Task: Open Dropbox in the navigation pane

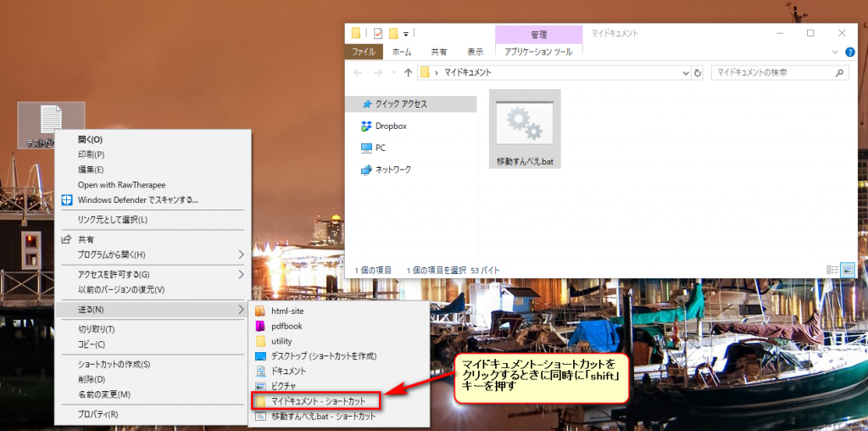Action: coord(391,126)
